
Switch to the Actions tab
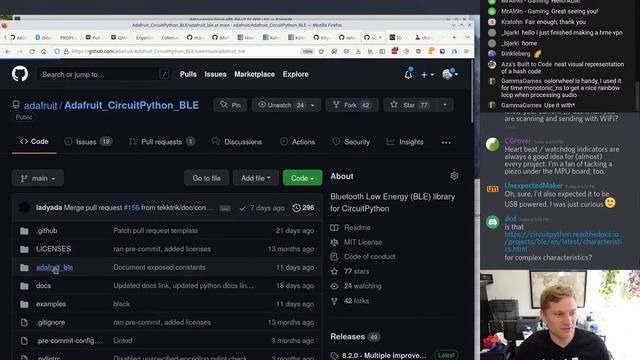(x=298, y=142)
